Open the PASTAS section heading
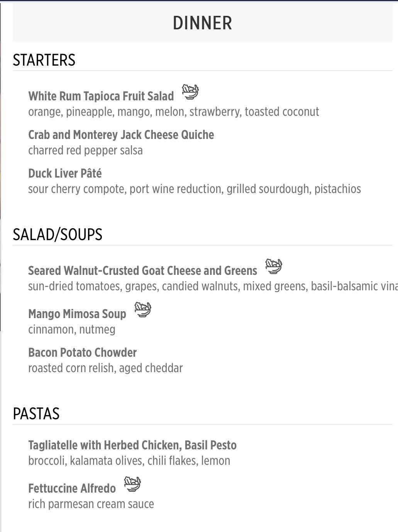The height and width of the screenshot is (532, 398). tap(36, 414)
